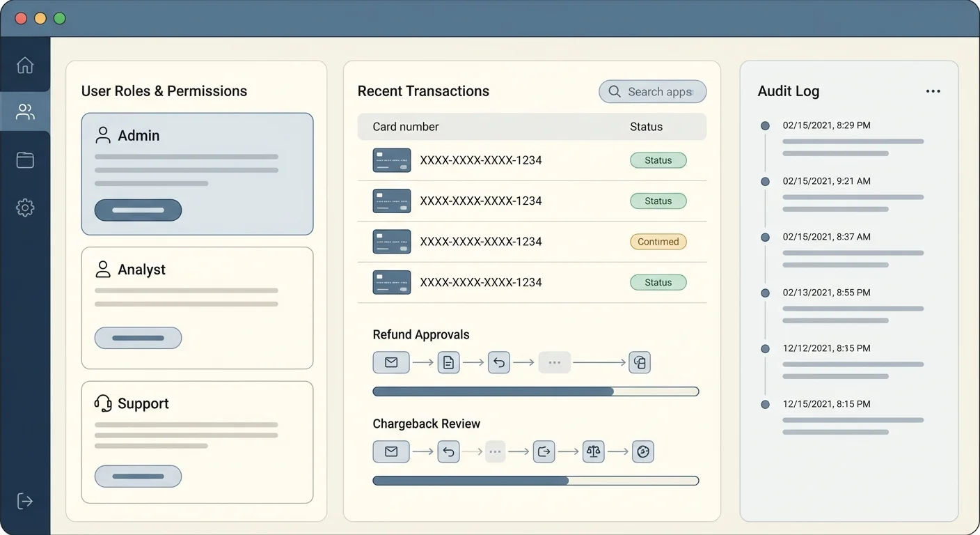
Task: Open the ellipsis step in Chargeback Review
Action: [x=495, y=451]
